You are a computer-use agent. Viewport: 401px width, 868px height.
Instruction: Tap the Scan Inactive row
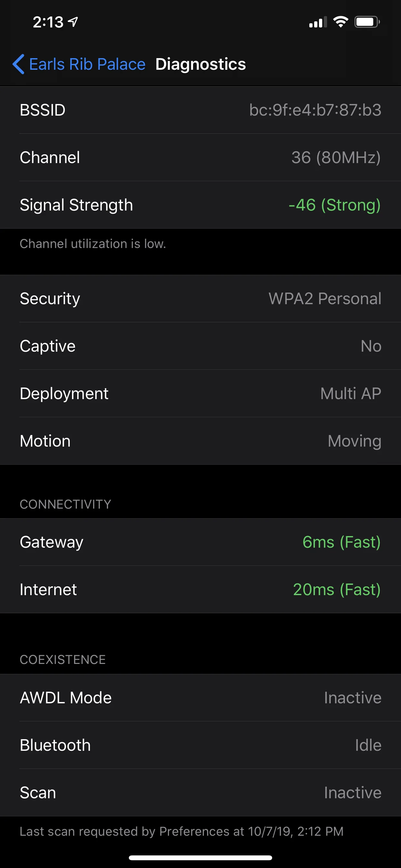coord(200,793)
